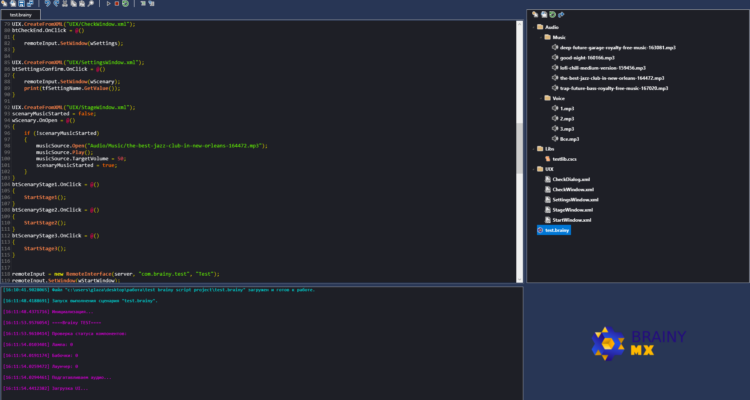The image size is (750, 400).
Task: Click speaker icon beside good-night-160166.mp3
Action: (x=555, y=57)
